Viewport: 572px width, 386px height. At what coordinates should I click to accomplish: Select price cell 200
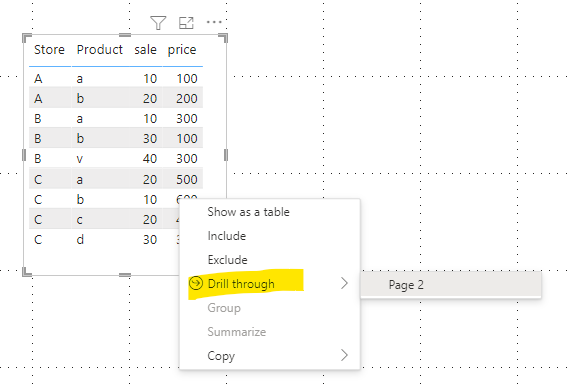click(x=186, y=99)
